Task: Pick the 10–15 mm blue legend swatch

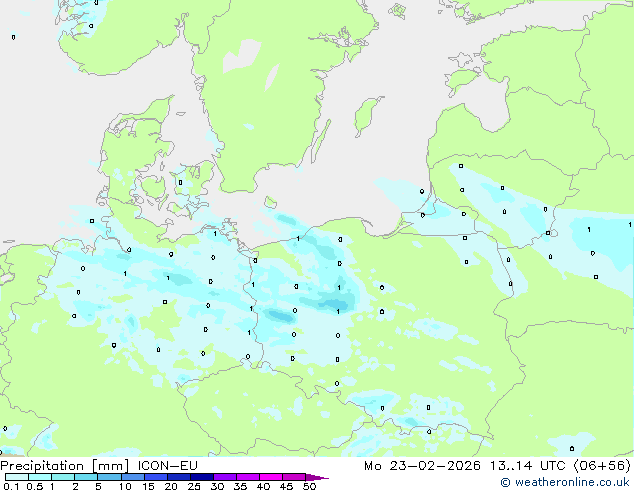Action: [x=133, y=477]
